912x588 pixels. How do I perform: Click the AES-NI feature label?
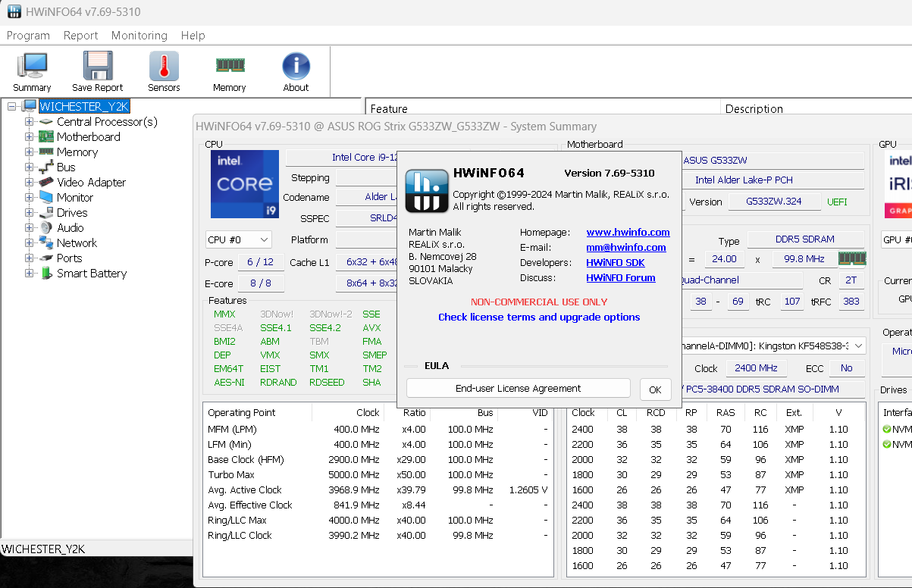coord(229,383)
